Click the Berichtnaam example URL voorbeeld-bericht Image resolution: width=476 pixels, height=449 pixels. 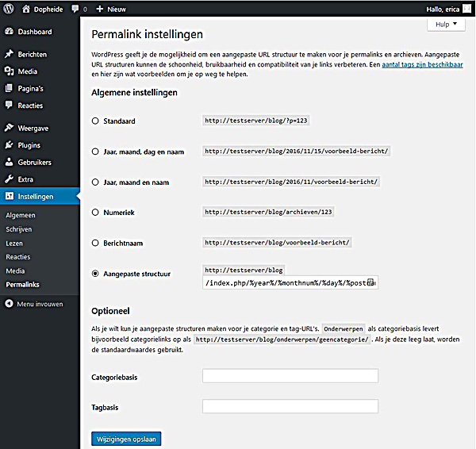coord(277,243)
